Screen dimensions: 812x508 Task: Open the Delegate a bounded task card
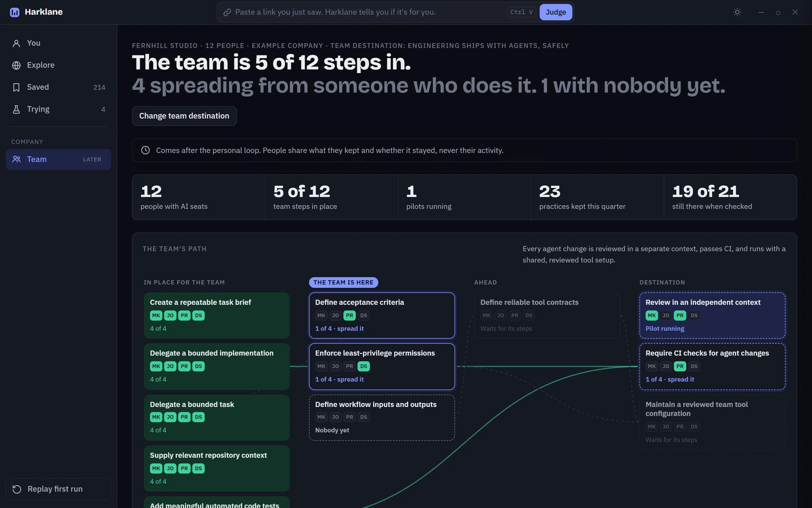point(217,418)
